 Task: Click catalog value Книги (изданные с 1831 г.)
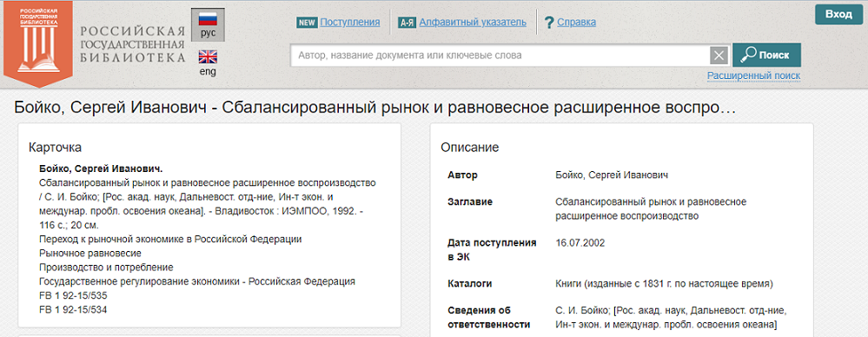664,284
